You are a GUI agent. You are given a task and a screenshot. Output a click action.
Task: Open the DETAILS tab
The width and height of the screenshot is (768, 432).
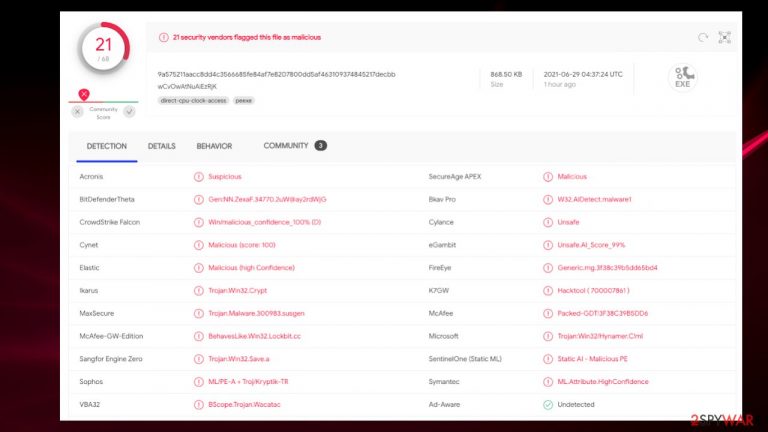[x=162, y=146]
